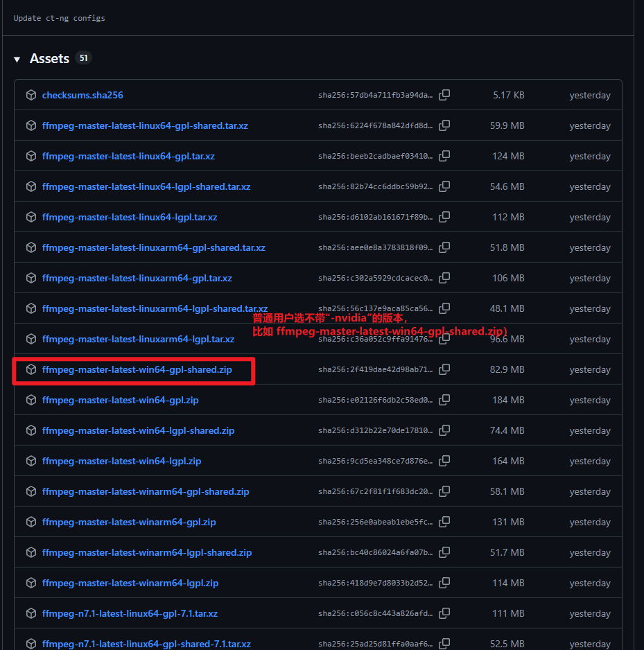Click 'Update ct-ng configs' commit text
This screenshot has width=644, height=650.
(60, 18)
